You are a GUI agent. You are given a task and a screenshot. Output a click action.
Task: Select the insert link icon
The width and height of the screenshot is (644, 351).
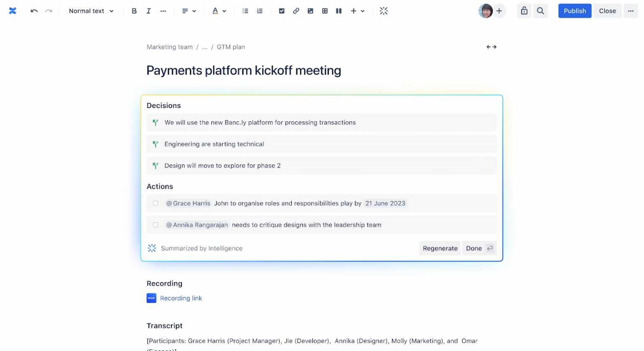[296, 11]
